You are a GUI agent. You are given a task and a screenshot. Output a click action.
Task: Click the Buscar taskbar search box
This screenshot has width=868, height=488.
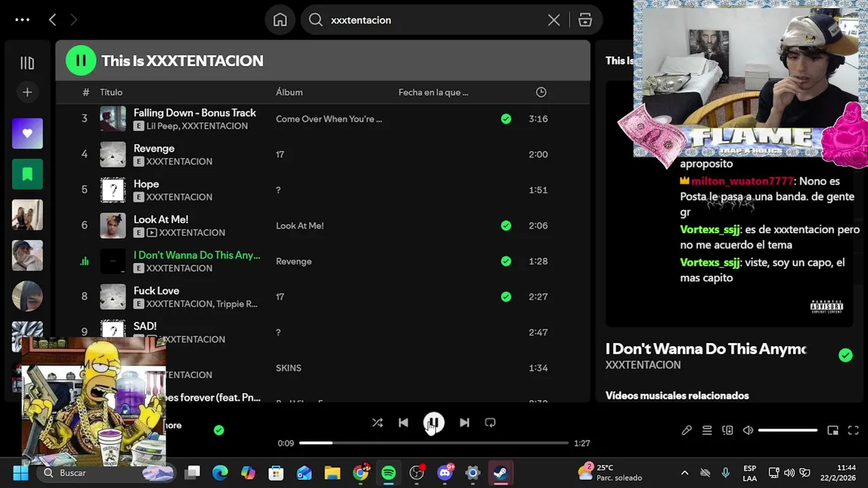point(106,473)
